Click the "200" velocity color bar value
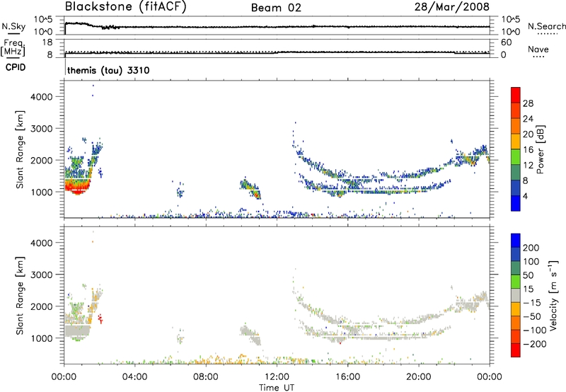 pyautogui.click(x=531, y=248)
